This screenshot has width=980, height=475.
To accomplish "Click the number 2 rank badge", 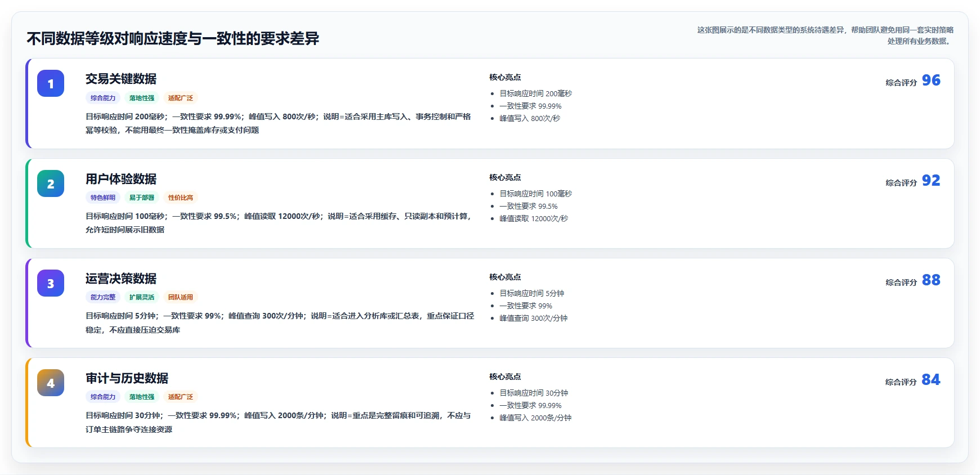I will tap(51, 183).
